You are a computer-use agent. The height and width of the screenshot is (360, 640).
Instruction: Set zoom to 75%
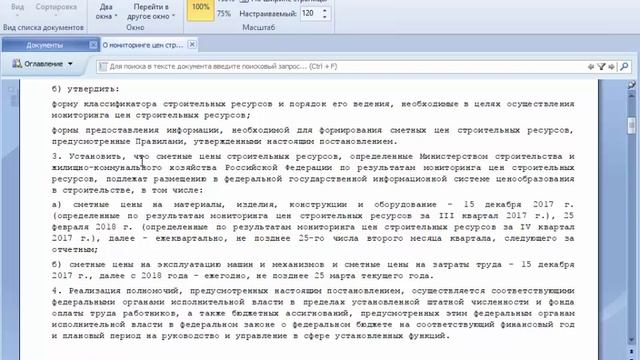224,13
